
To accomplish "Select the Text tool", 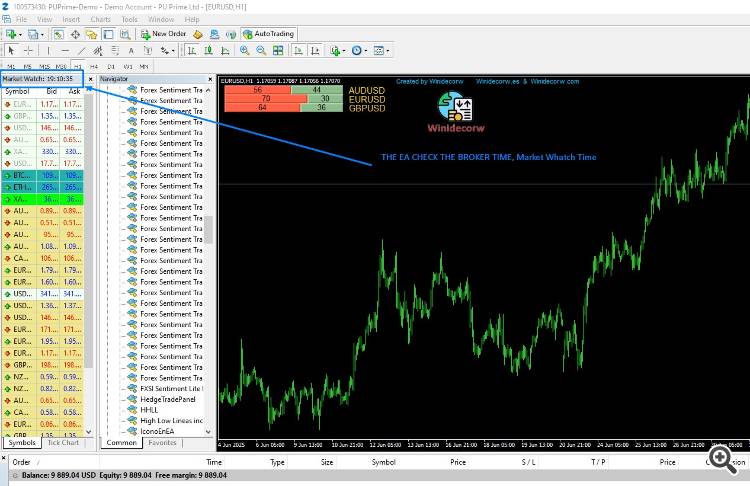I will (131, 51).
